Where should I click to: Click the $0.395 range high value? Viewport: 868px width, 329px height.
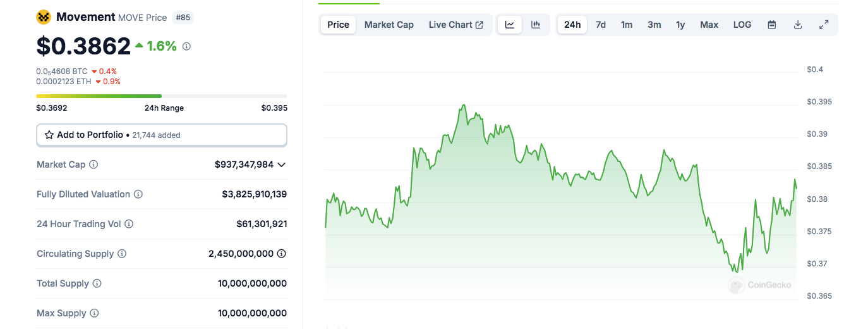point(274,108)
